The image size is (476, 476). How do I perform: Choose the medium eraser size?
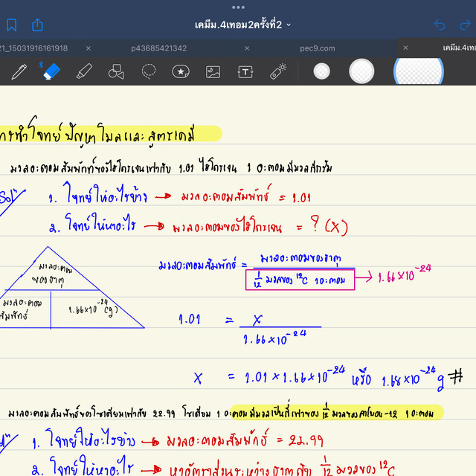tap(361, 71)
